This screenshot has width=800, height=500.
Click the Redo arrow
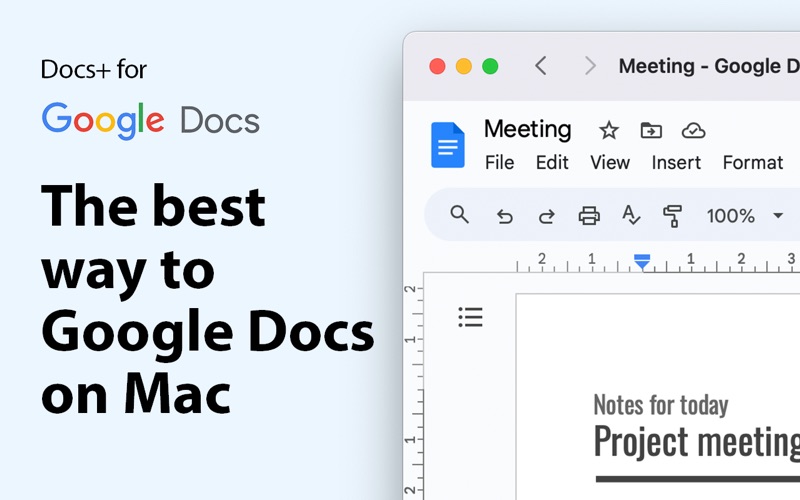[546, 217]
